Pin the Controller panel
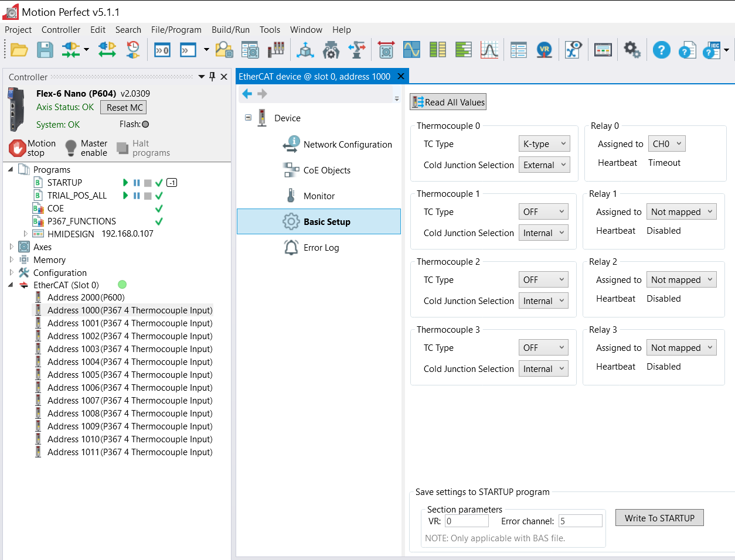The image size is (735, 560). (212, 77)
